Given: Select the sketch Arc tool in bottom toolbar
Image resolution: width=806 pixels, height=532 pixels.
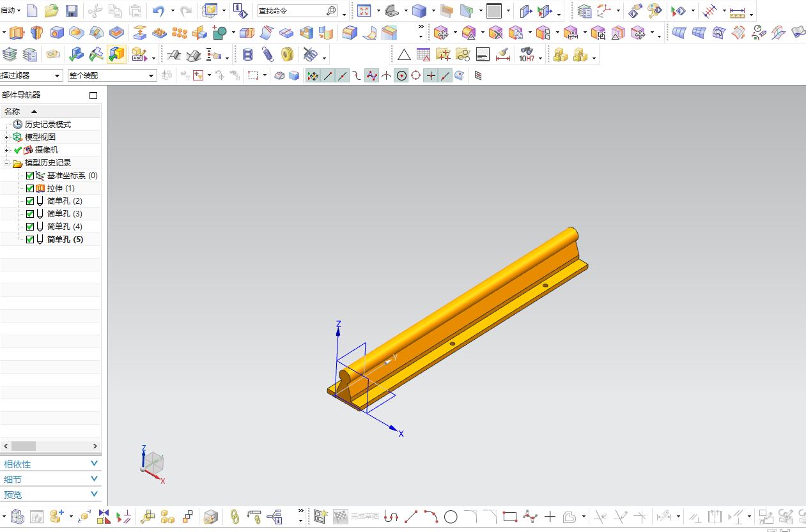Looking at the screenshot, I should pos(431,517).
